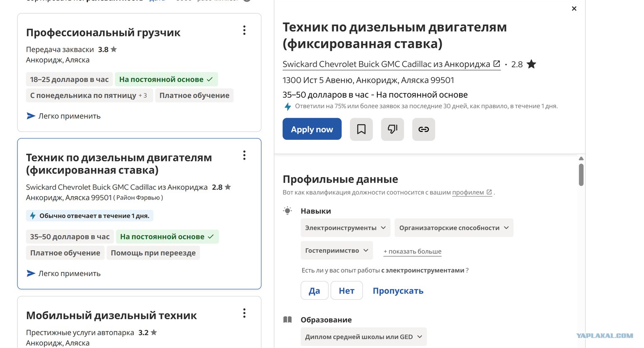Click the 35–50 долларов в час tag in job card
Viewport: 644px width, 348px height.
70,237
